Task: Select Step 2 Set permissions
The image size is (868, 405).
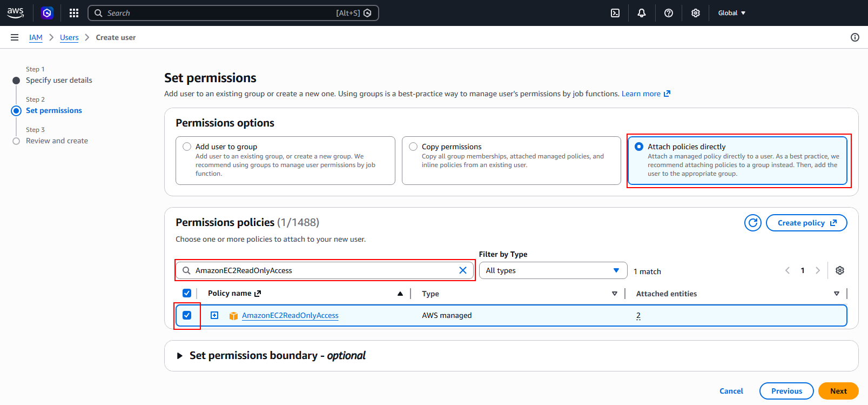Action: [54, 110]
